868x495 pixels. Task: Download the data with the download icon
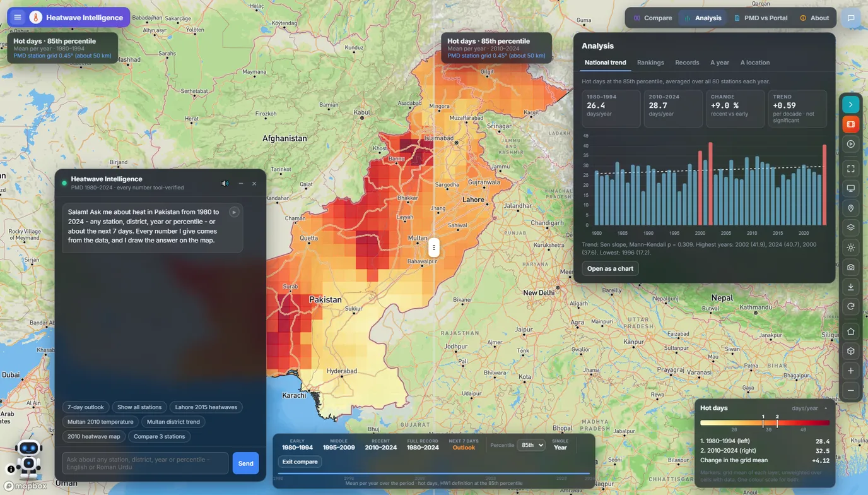pyautogui.click(x=850, y=287)
